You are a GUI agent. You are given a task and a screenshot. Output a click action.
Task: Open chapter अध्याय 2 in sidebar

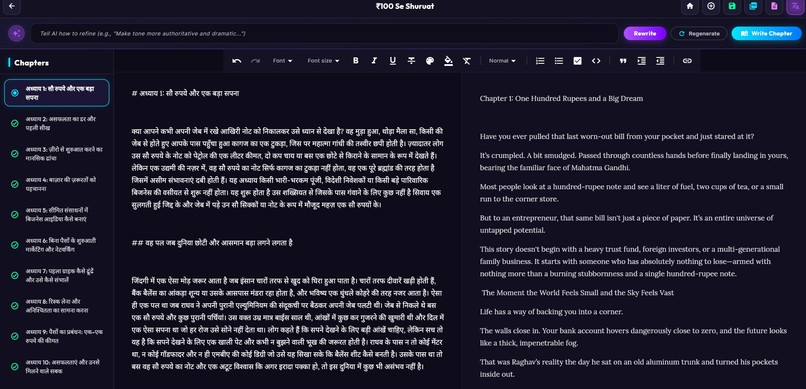point(57,123)
